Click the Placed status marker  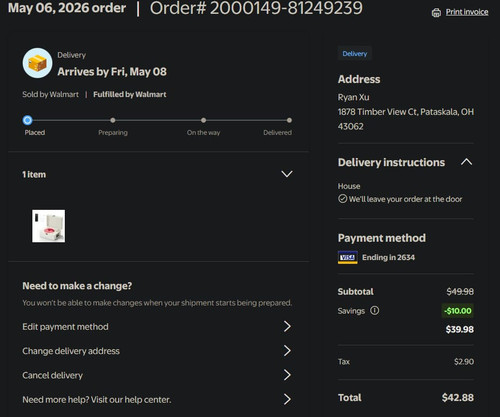[28, 120]
